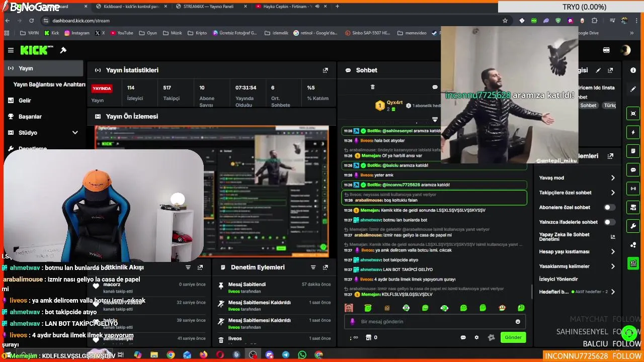This screenshot has width=644, height=362.
Task: Open the YouTube bookmark
Action: [122, 33]
